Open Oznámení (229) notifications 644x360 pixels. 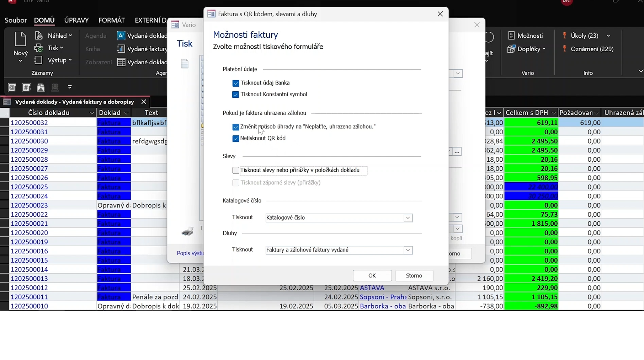pyautogui.click(x=565, y=49)
